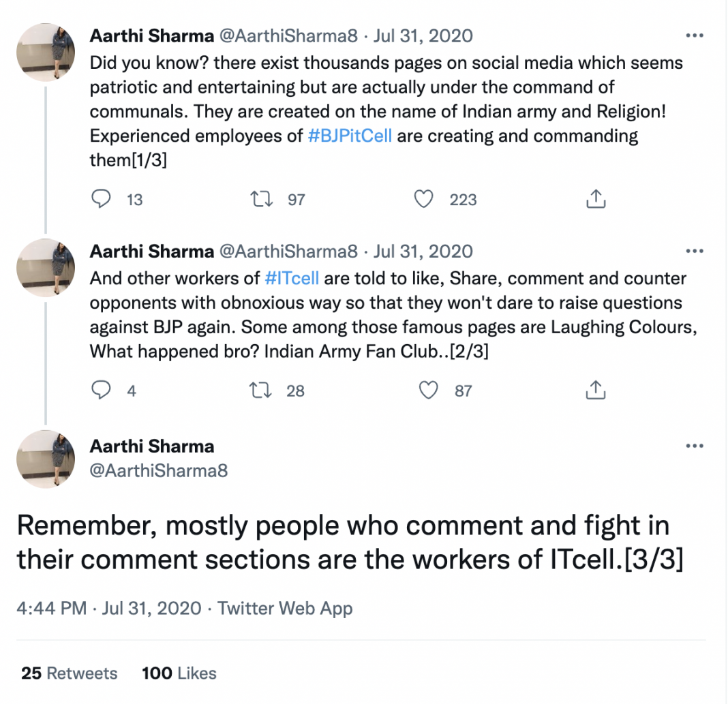
Task: Like the first tweet with 223 likes
Action: pos(425,199)
